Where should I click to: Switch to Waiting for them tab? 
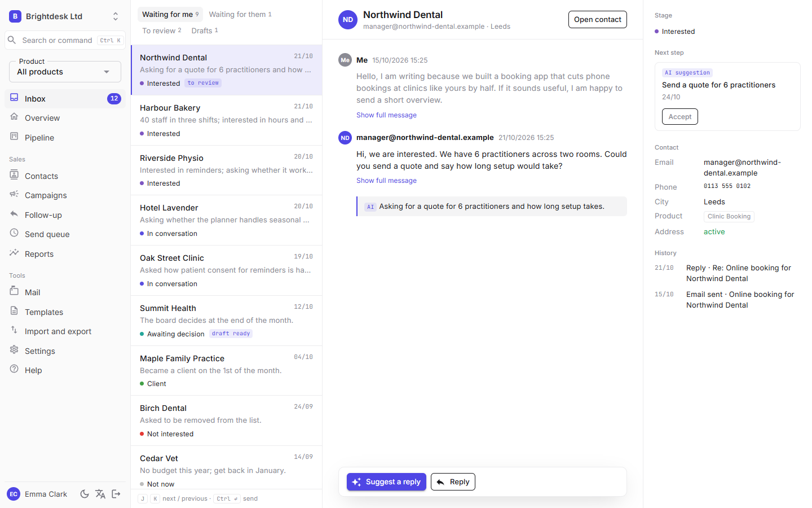[x=240, y=14]
